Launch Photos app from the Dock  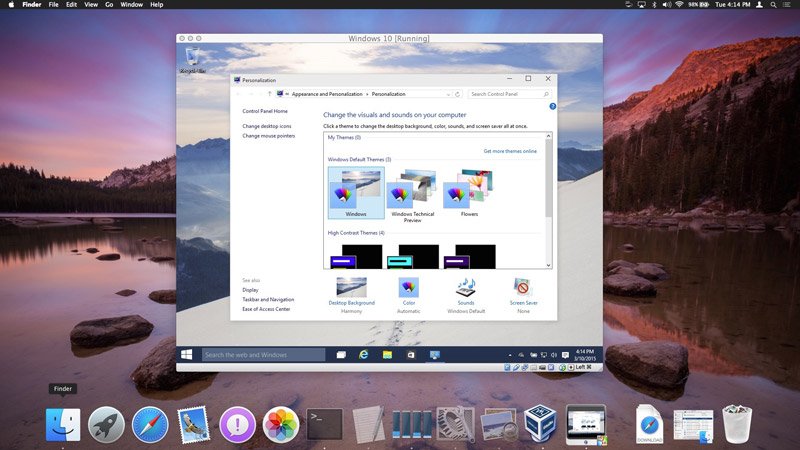point(281,424)
